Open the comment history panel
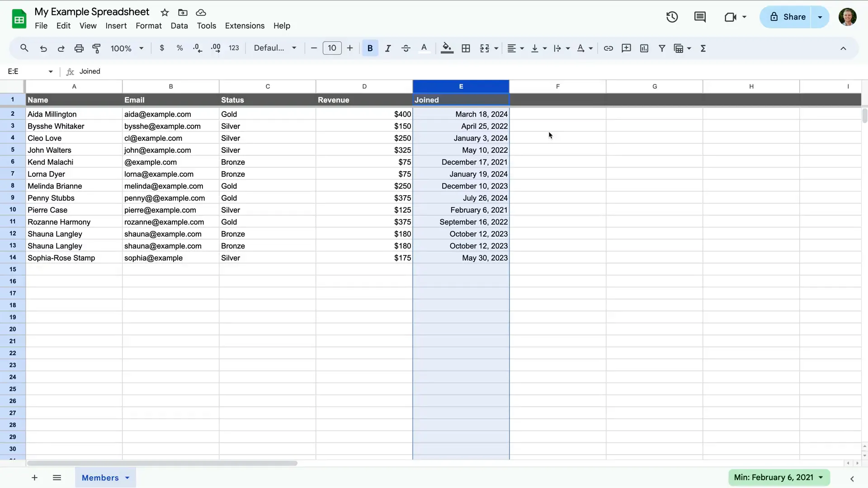 click(700, 17)
